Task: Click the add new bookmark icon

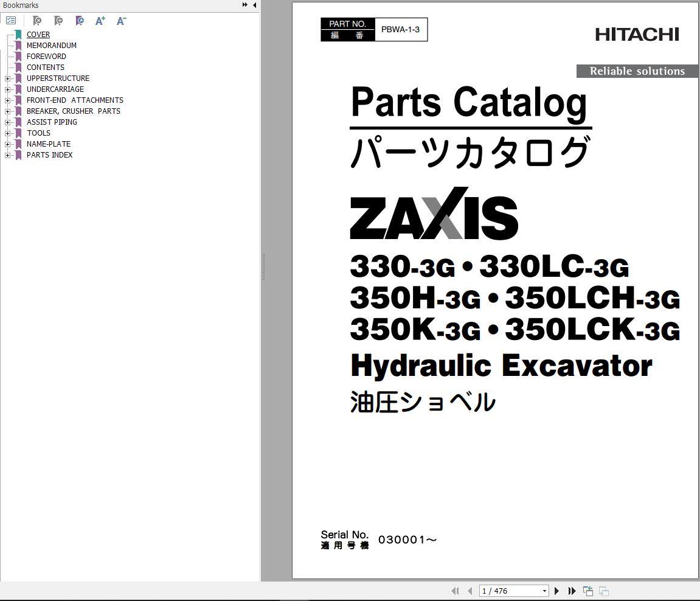Action: 58,21
